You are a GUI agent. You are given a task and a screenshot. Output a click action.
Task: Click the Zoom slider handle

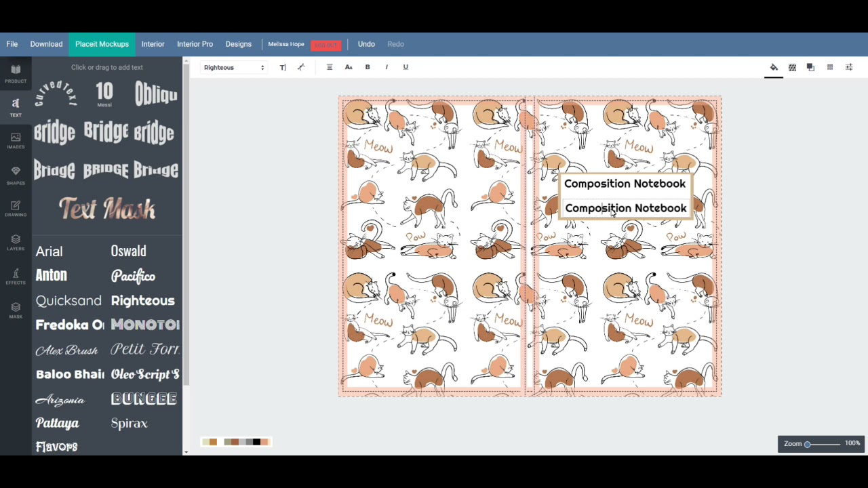808,444
